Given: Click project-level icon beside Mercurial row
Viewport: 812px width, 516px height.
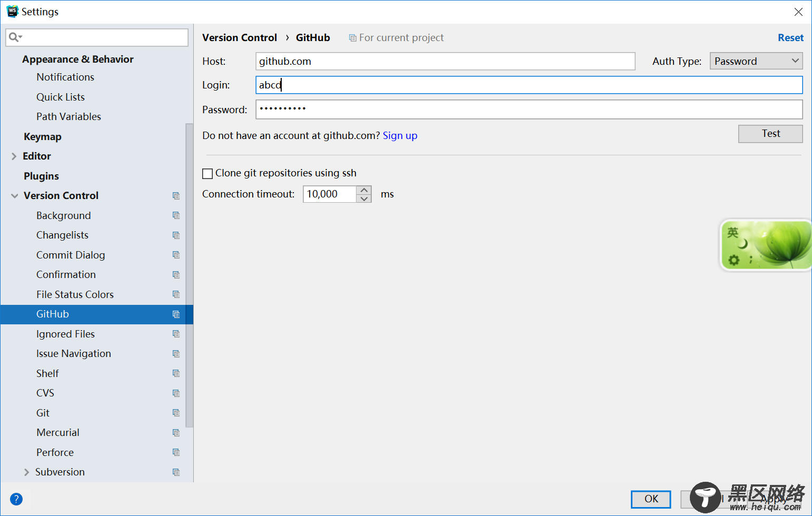Looking at the screenshot, I should coord(176,433).
